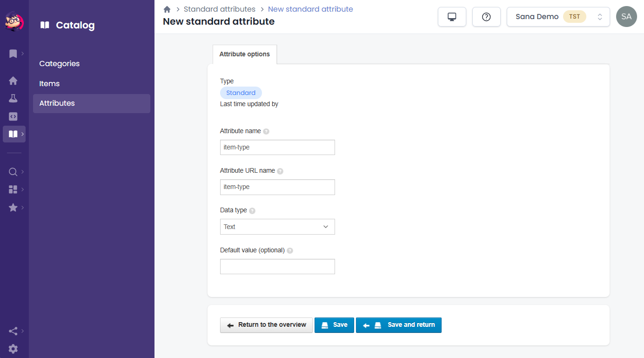The width and height of the screenshot is (644, 358).
Task: Open the bookmarks rail icon
Action: [x=13, y=54]
